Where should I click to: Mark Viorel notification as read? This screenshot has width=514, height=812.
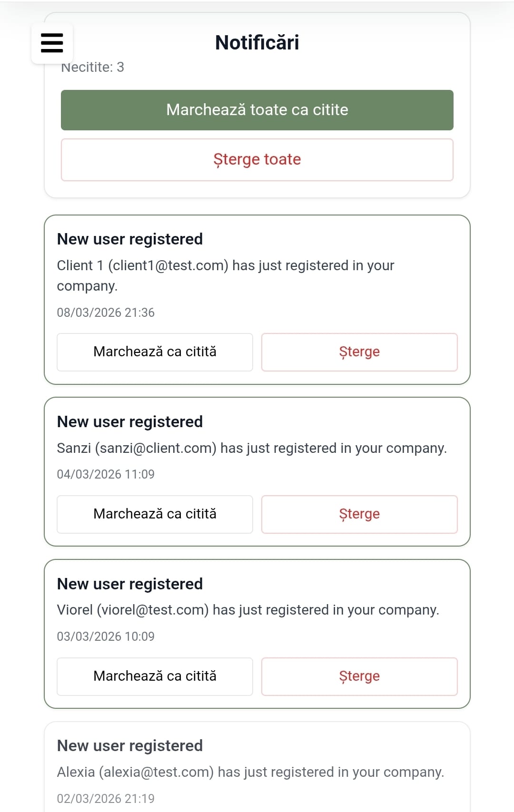[x=155, y=676]
